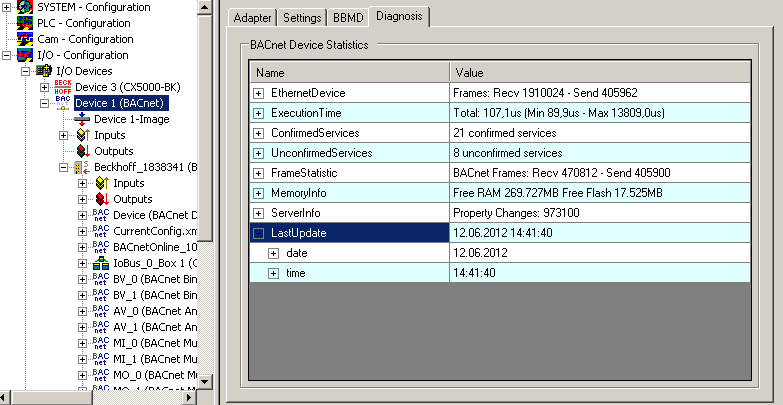
Task: Click the SYSTEM - Configuration icon
Action: click(x=25, y=7)
